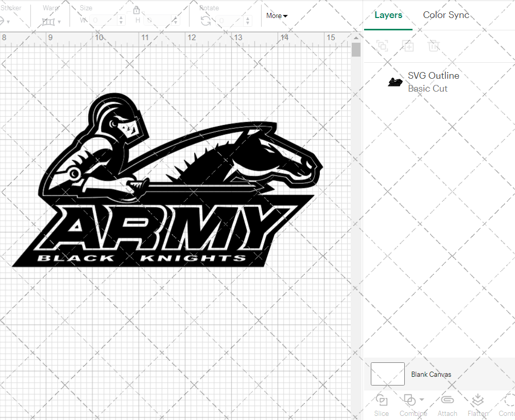Click the Attach icon
This screenshot has width=515, height=420.
(x=447, y=405)
